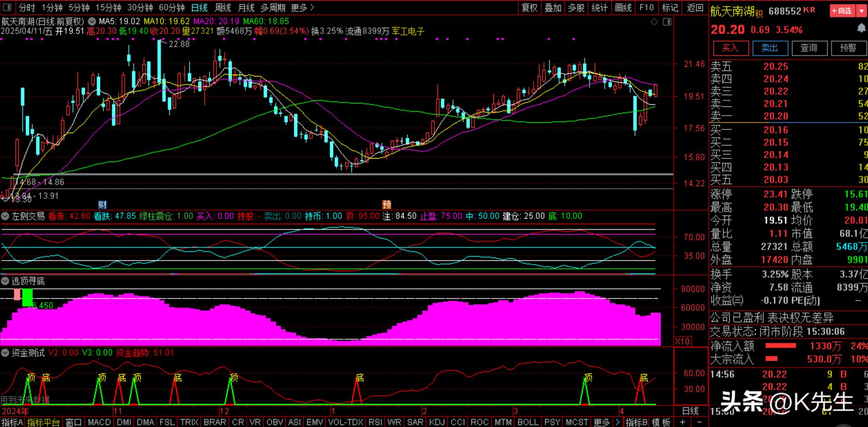The width and height of the screenshot is (868, 427).
Task: Switch to 月线 monthly chart
Action: [x=246, y=8]
